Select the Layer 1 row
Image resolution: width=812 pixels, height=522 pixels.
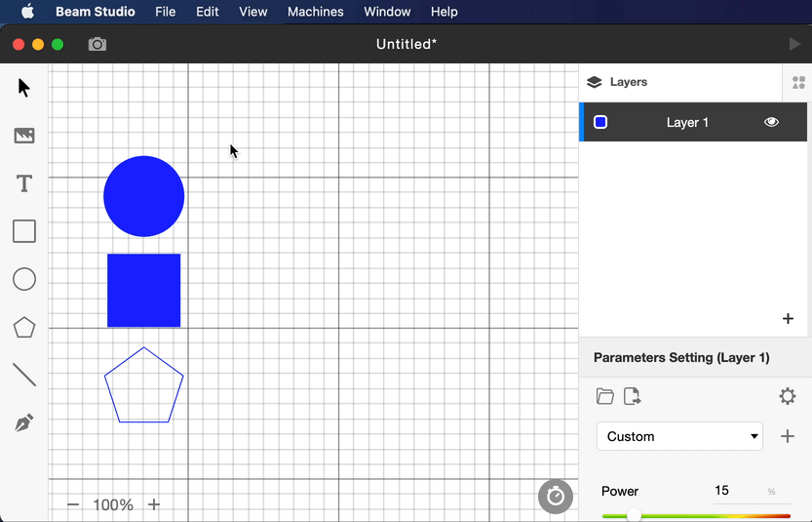tap(693, 122)
